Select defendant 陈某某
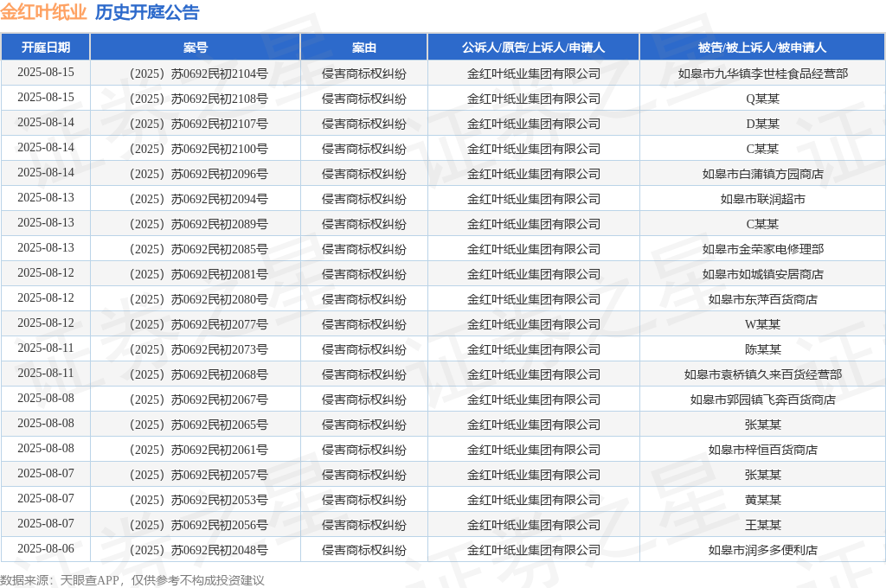Image resolution: width=886 pixels, height=588 pixels. 763,349
